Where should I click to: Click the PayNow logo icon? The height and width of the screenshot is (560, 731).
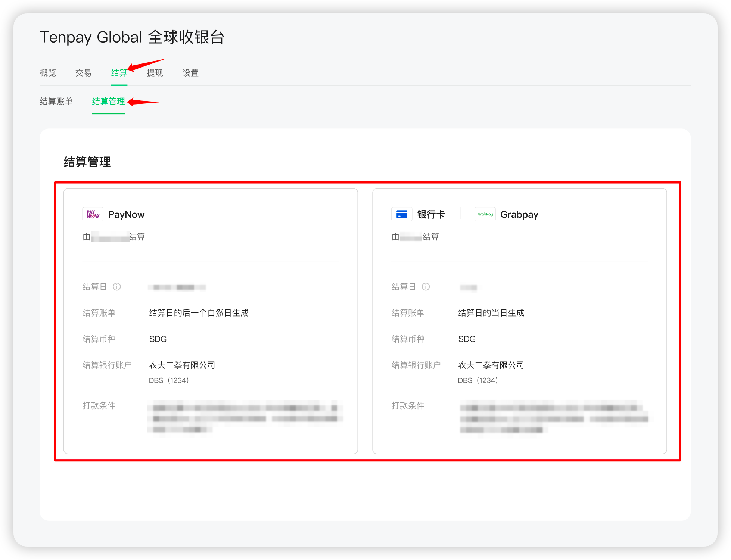pyautogui.click(x=93, y=214)
